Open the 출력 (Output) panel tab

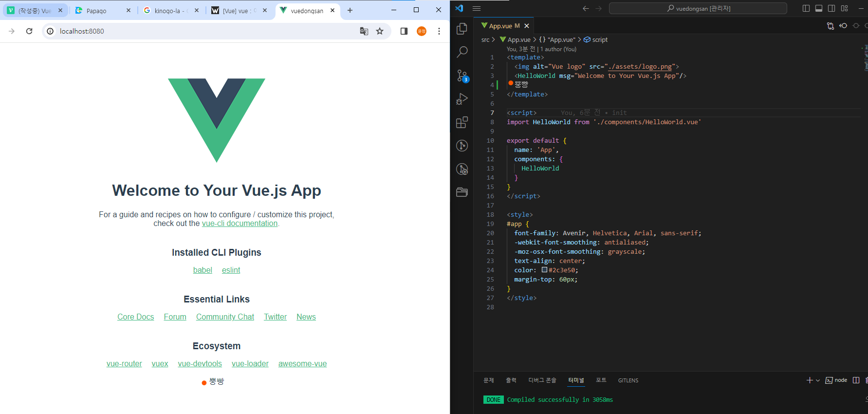click(511, 380)
